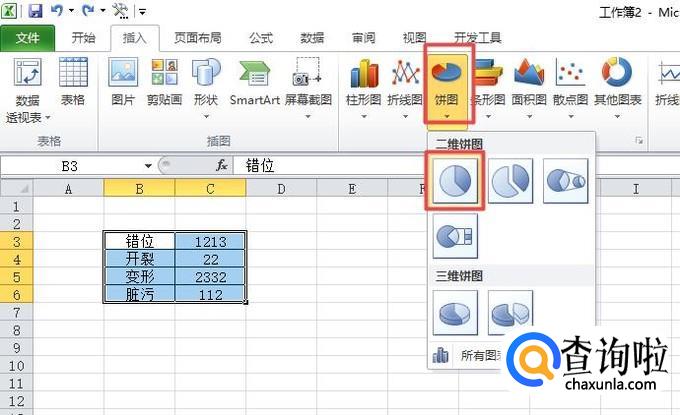The width and height of the screenshot is (680, 415).
Task: Open the 形状 shapes gallery
Action: pos(206,88)
